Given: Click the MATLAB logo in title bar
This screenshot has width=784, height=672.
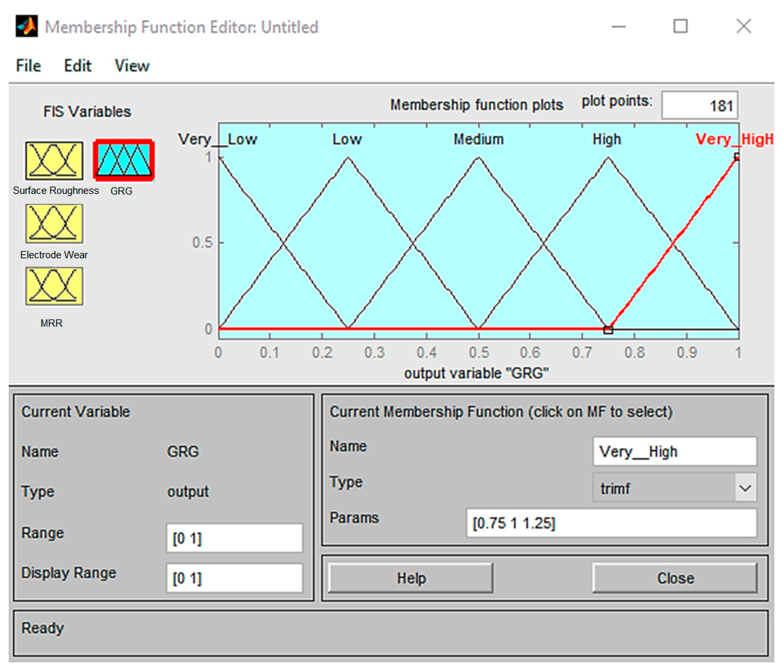Looking at the screenshot, I should (27, 27).
